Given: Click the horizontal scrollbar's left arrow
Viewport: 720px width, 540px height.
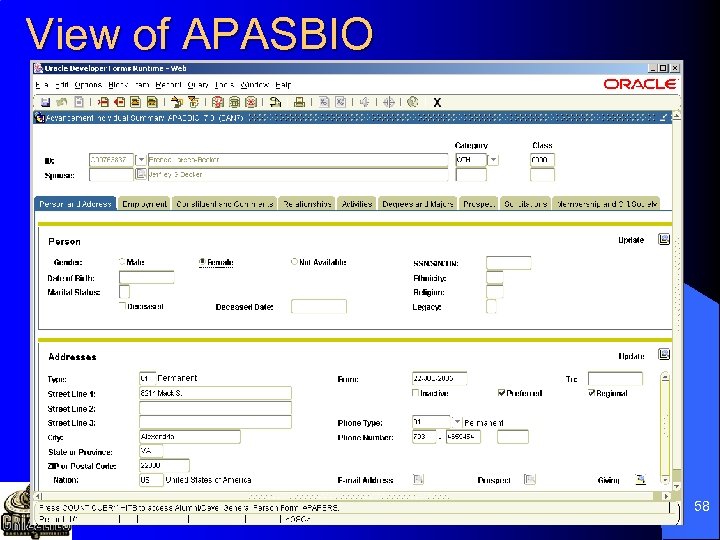Looking at the screenshot, I should (x=39, y=496).
